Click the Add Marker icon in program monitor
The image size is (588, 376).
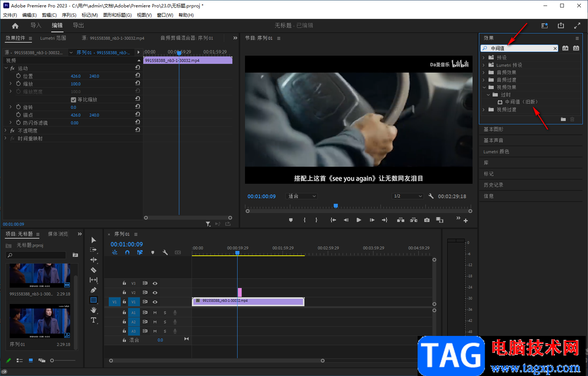(x=291, y=220)
